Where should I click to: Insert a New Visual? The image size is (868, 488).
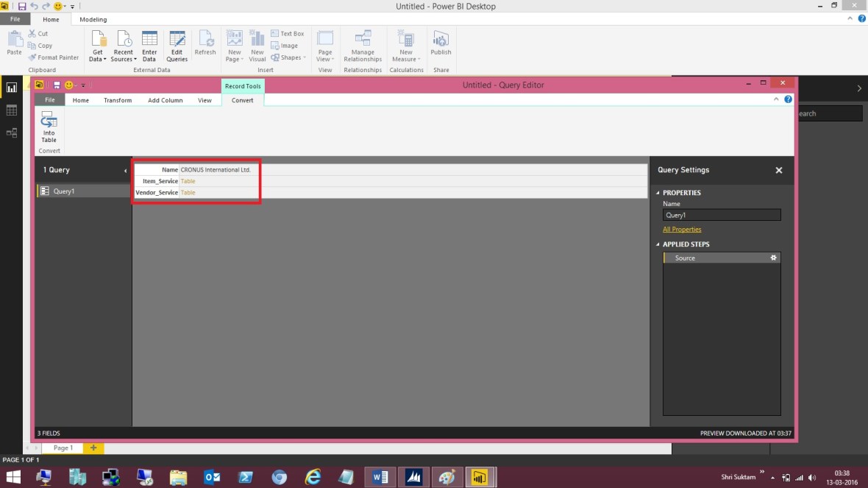coord(257,46)
